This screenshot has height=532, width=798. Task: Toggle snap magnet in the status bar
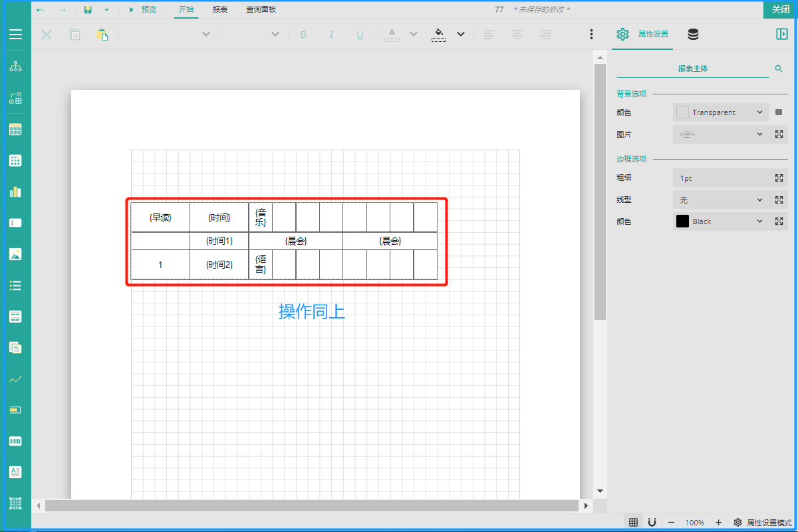pyautogui.click(x=652, y=523)
